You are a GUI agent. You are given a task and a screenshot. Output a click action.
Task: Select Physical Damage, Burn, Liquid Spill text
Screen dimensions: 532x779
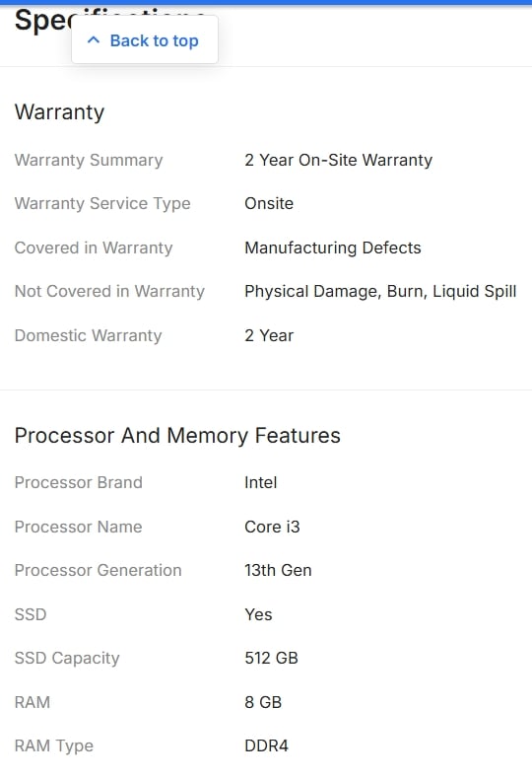click(x=380, y=291)
